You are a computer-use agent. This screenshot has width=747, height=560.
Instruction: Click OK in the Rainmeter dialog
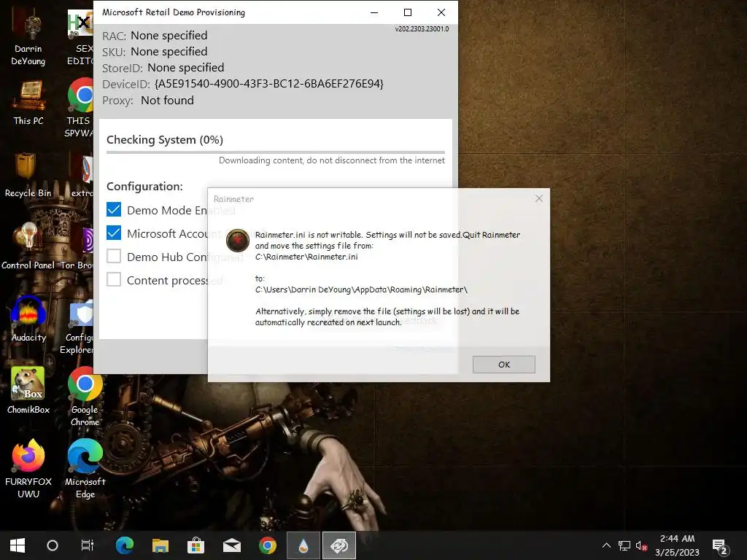(x=503, y=365)
